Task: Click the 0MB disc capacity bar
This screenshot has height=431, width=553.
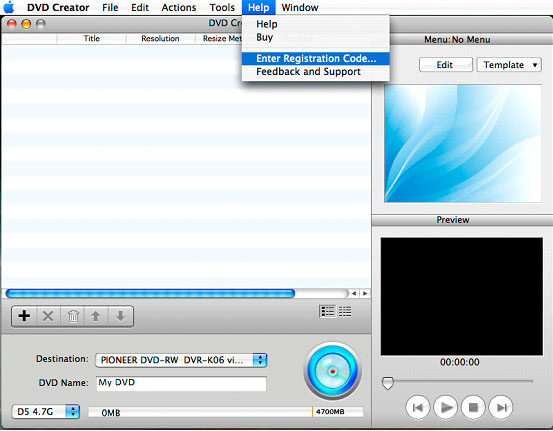Action: pyautogui.click(x=226, y=412)
